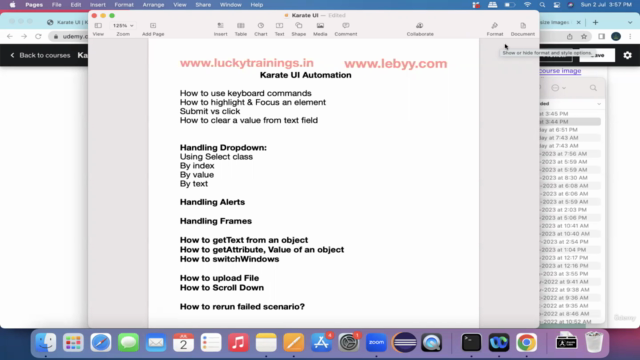Bookmark the page with star icon
Viewport: 640px width, 360px height.
[x=584, y=36]
